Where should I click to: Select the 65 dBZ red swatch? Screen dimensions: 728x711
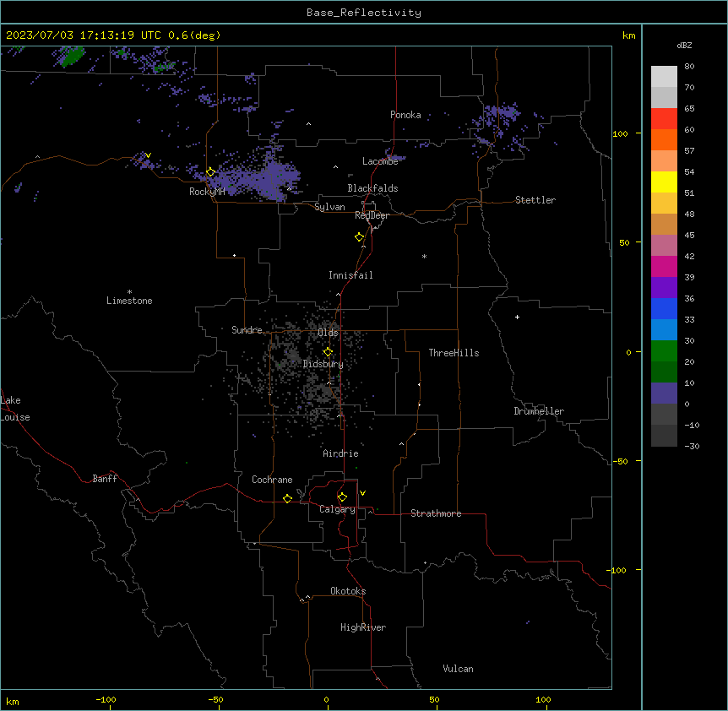pos(664,119)
